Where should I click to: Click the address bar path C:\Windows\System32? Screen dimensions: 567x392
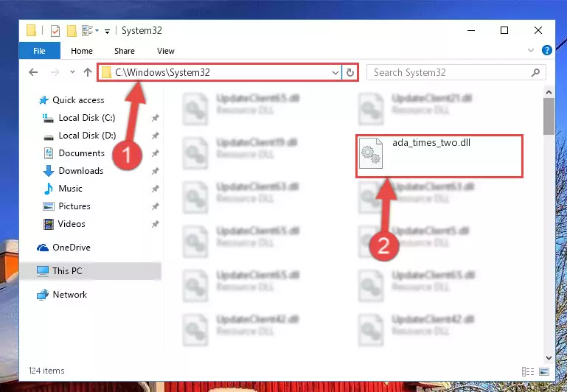point(162,72)
